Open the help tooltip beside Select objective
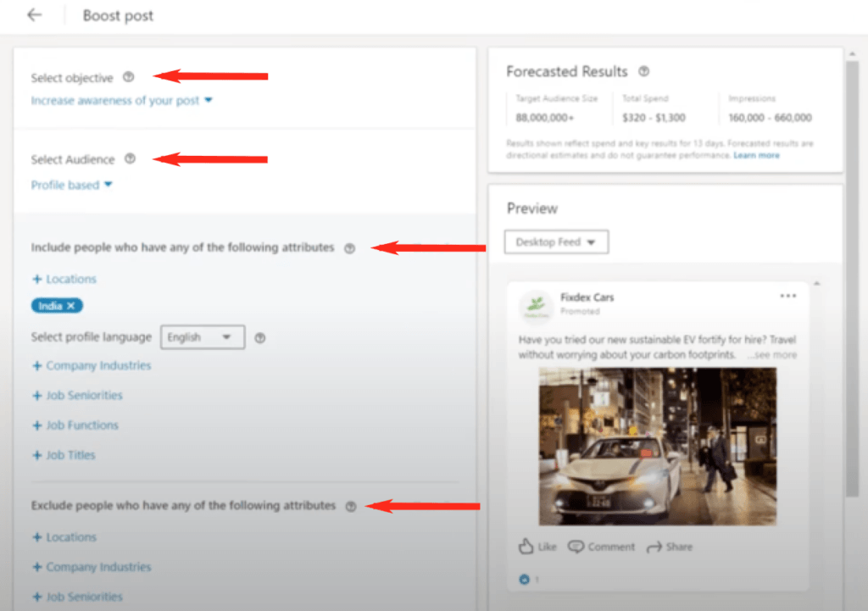This screenshot has width=868, height=611. click(128, 77)
